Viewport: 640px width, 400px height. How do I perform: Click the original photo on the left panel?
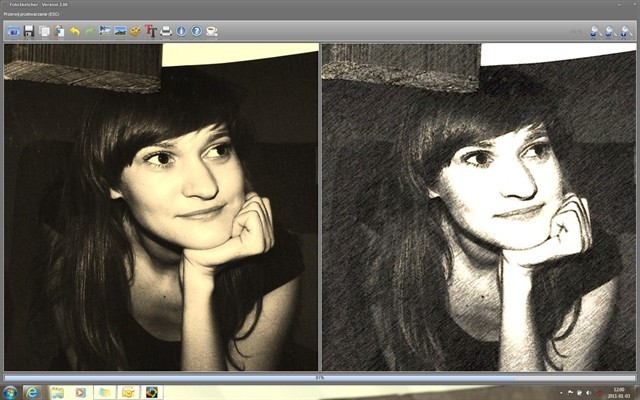pyautogui.click(x=161, y=207)
